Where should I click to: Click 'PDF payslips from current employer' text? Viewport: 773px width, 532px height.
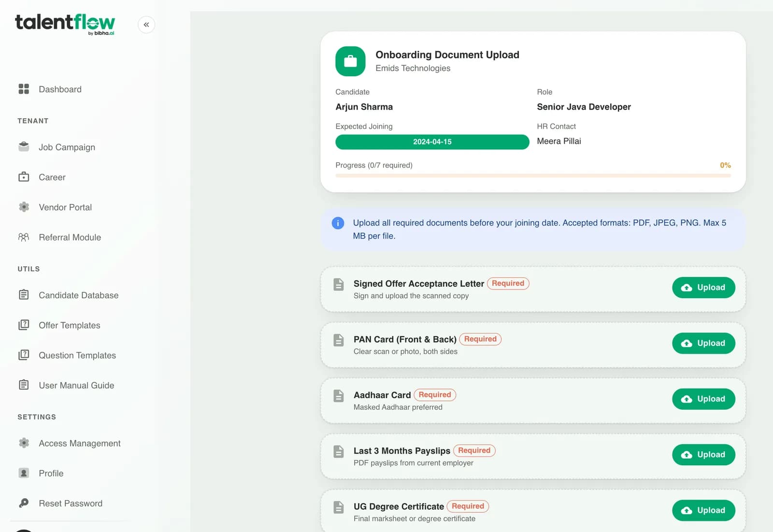click(x=414, y=463)
